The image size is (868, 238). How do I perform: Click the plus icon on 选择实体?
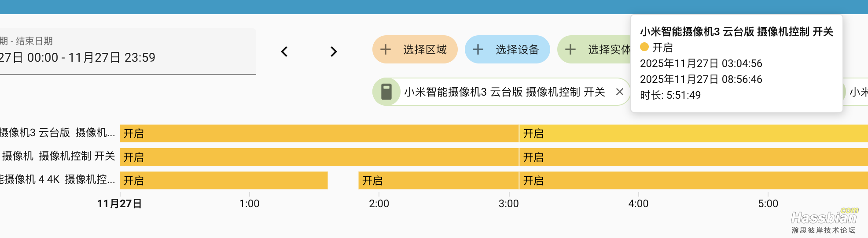(x=570, y=49)
